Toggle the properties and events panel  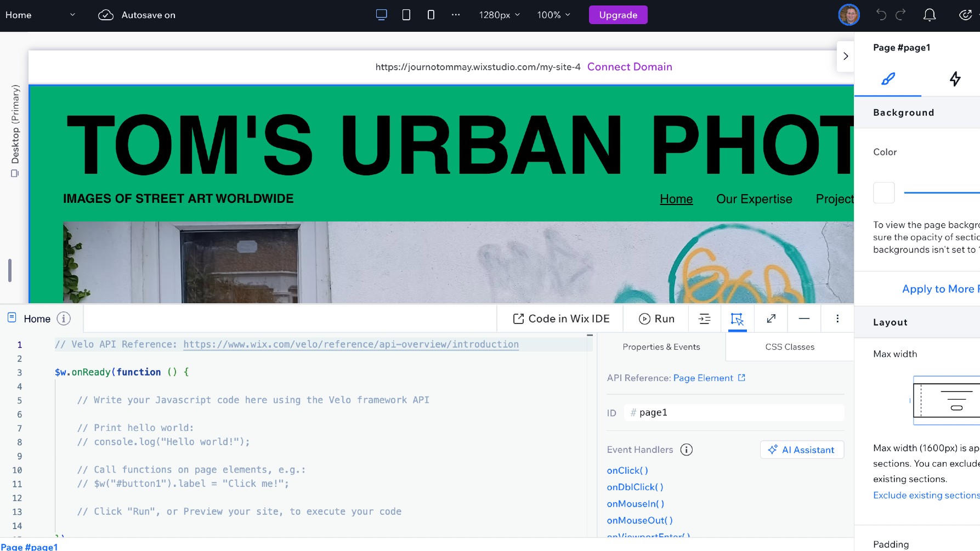pos(737,319)
